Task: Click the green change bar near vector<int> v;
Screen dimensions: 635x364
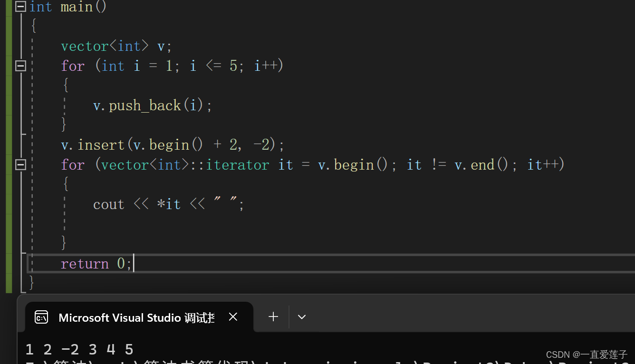Action: click(9, 46)
